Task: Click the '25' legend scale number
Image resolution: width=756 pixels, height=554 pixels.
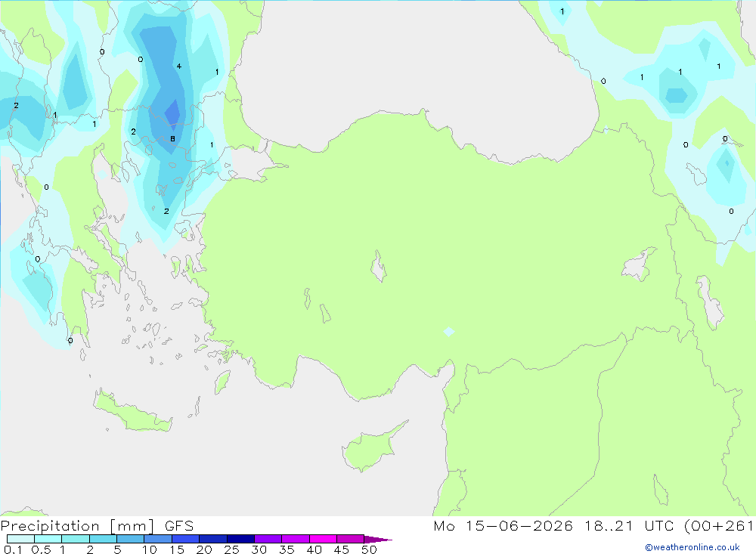Action: click(232, 549)
